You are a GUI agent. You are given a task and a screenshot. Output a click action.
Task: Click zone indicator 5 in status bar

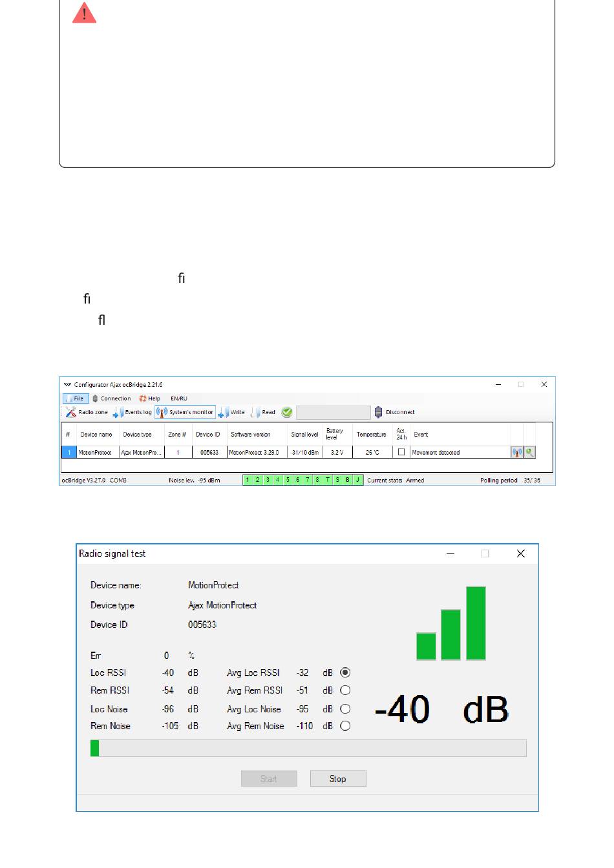point(288,480)
